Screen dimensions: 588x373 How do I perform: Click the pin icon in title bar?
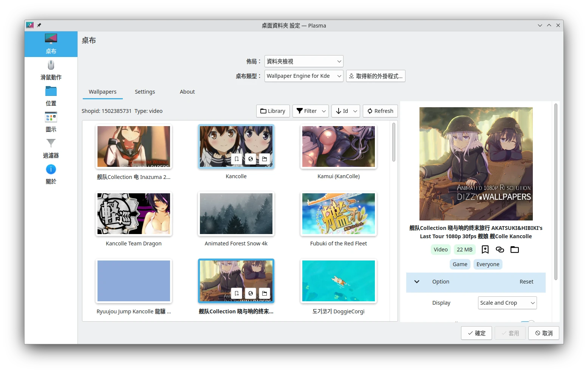point(39,25)
